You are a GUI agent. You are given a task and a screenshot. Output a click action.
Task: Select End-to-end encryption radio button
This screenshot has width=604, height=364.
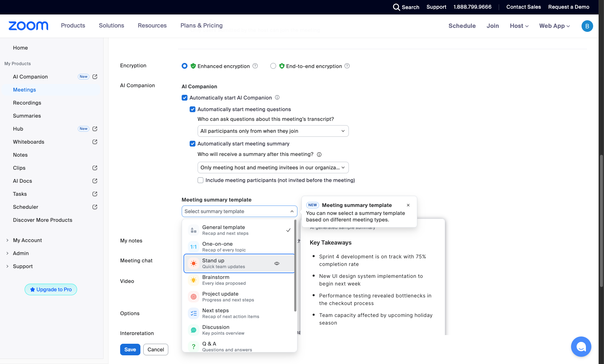tap(273, 66)
